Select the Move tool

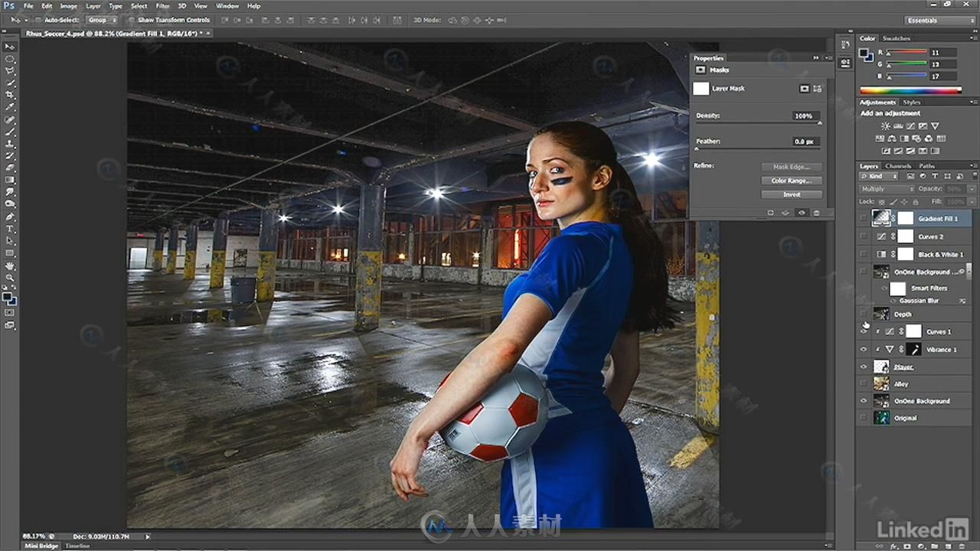click(11, 47)
